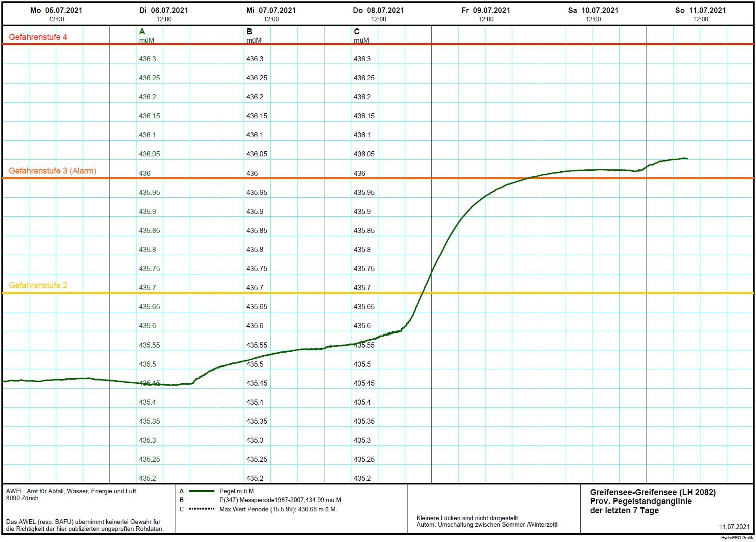Viewport: 756px width, 542px height.
Task: Click the solid green line sample in legend
Action: tap(202, 491)
